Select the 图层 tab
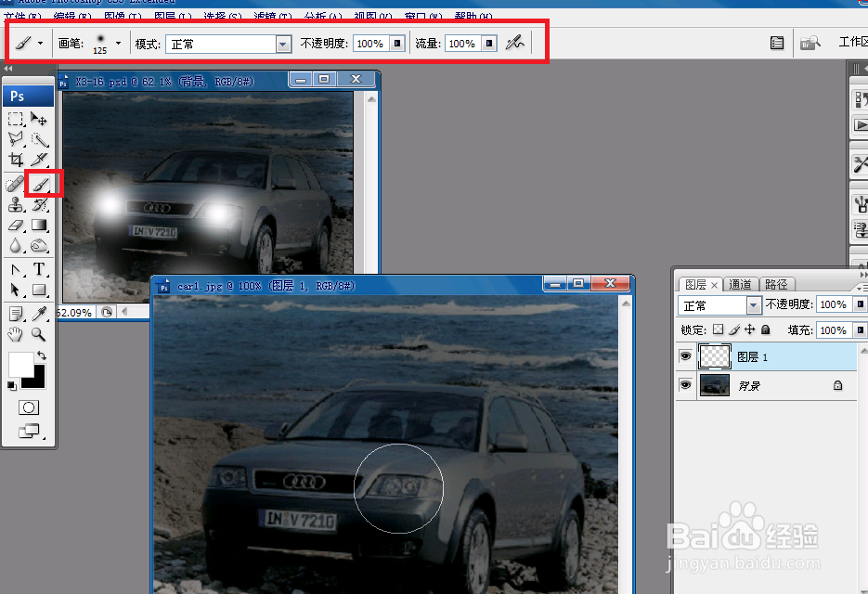This screenshot has width=868, height=594. [x=695, y=285]
